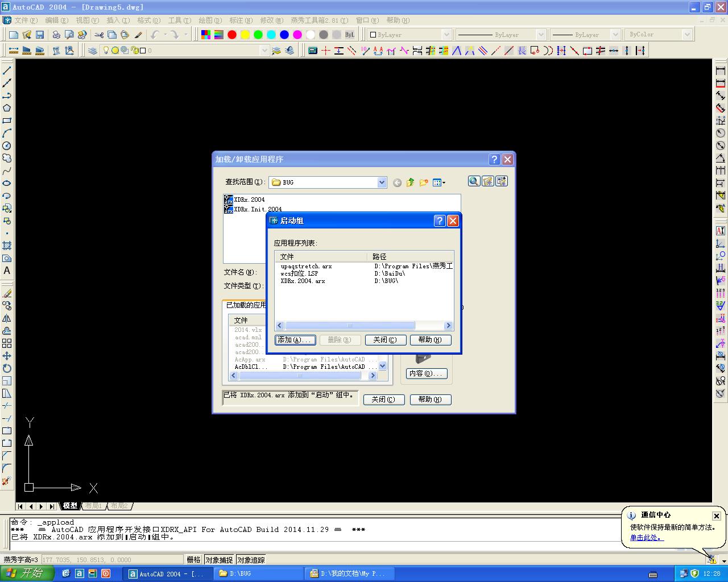Click the 单击此处 link in 通信中心 balloon
This screenshot has height=582, width=728.
(646, 538)
